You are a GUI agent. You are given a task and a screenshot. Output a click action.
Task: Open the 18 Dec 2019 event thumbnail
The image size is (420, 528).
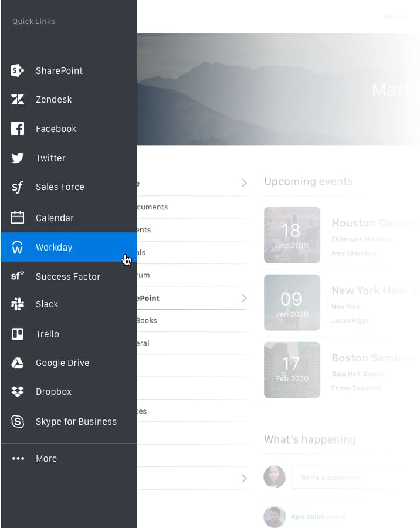[292, 235]
